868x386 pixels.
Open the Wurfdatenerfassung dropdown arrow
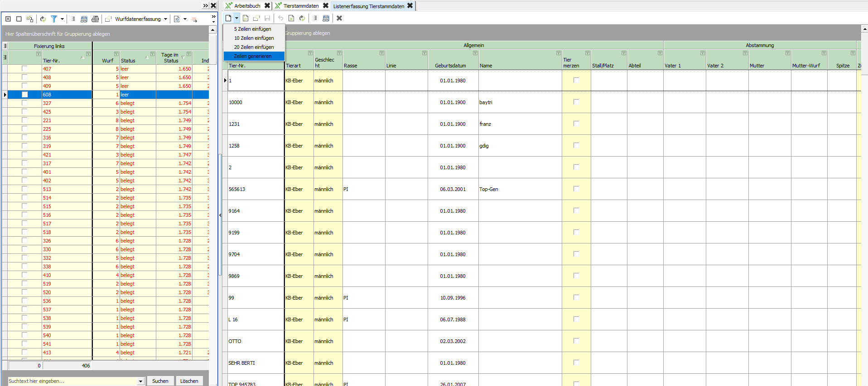click(165, 19)
